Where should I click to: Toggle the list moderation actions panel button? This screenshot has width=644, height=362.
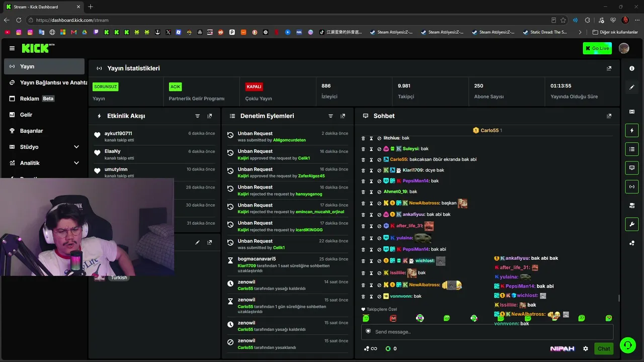632,149
